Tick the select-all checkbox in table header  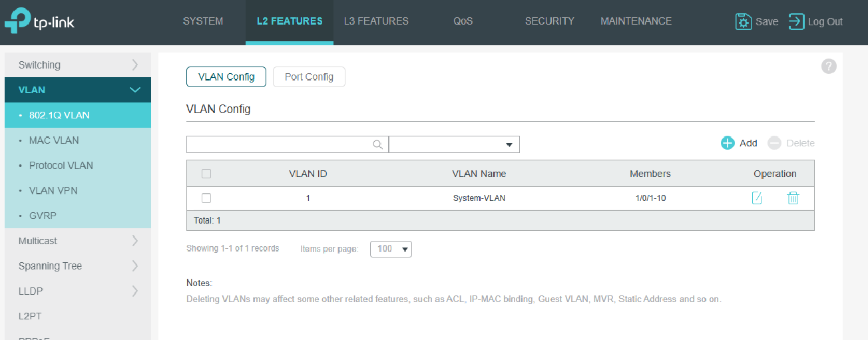coord(206,174)
